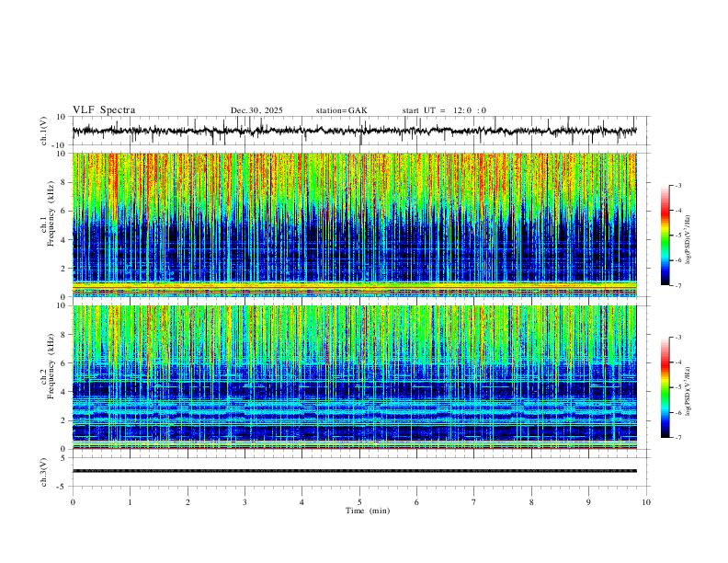The height and width of the screenshot is (563, 728).
Task: Click the '-7' tick on lower colorbar
Action: [x=677, y=438]
